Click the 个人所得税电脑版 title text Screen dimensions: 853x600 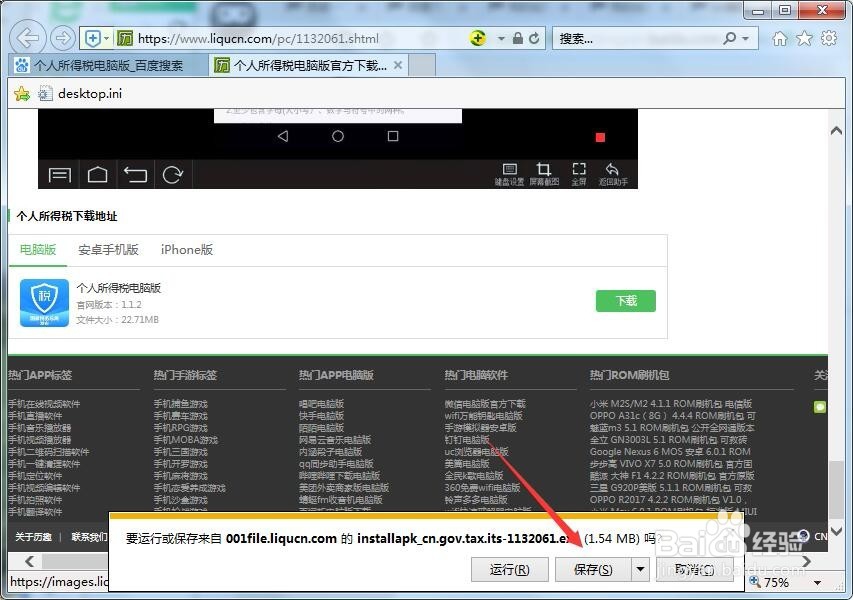coord(119,288)
